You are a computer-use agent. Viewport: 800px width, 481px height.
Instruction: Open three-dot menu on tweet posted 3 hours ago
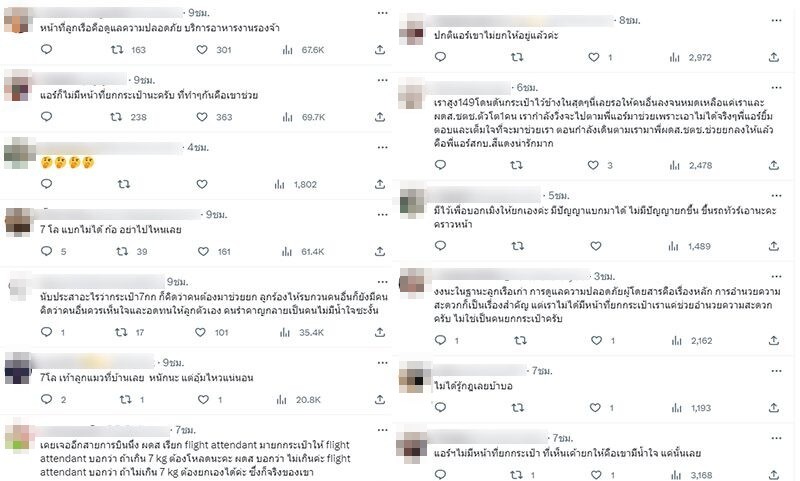776,276
